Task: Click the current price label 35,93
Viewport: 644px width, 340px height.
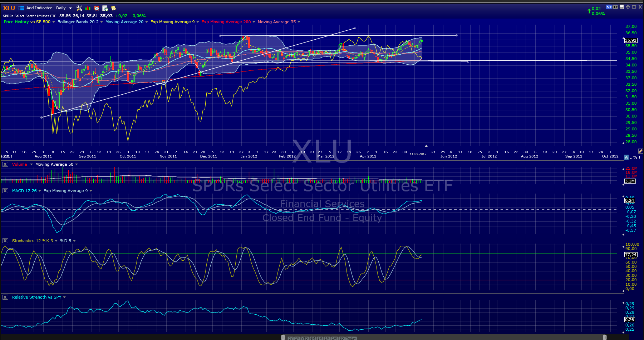Action: click(631, 40)
